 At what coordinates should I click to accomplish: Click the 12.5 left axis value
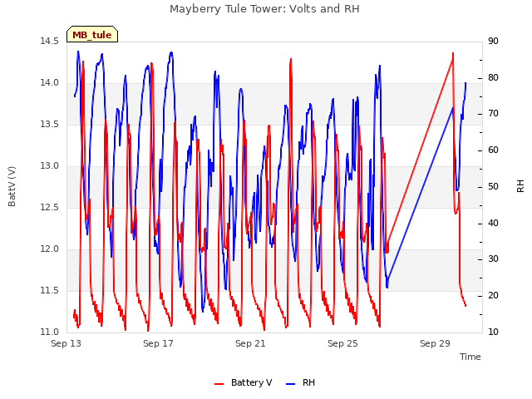49,208
